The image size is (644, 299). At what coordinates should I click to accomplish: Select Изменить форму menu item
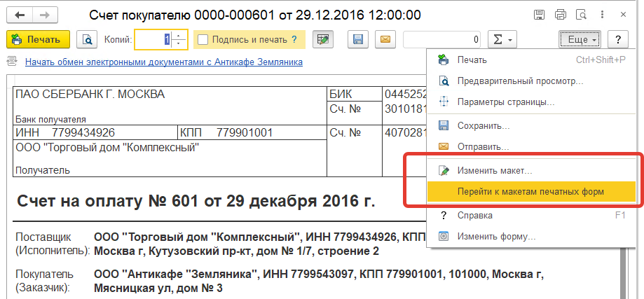click(x=531, y=237)
